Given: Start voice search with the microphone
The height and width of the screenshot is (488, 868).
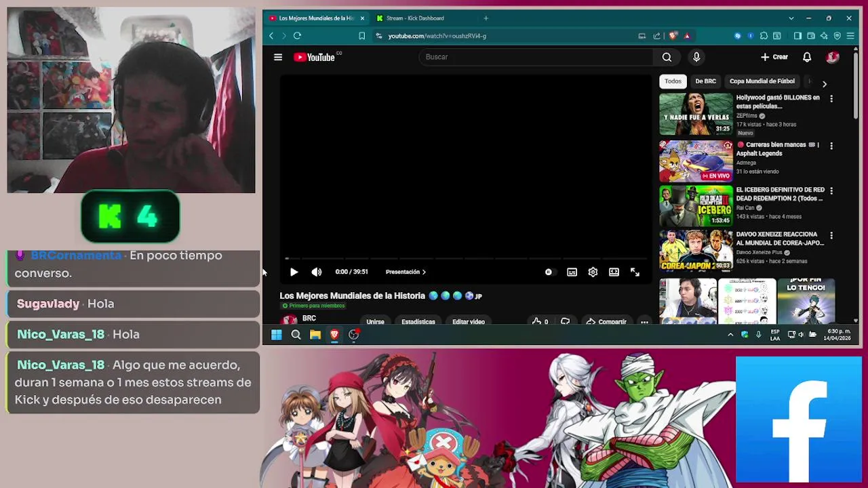Looking at the screenshot, I should [x=696, y=57].
